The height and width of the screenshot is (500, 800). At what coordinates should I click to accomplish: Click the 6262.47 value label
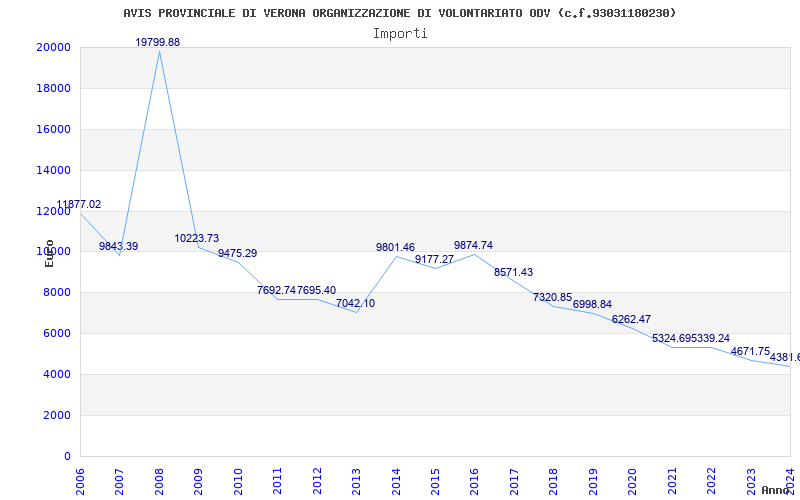[632, 319]
